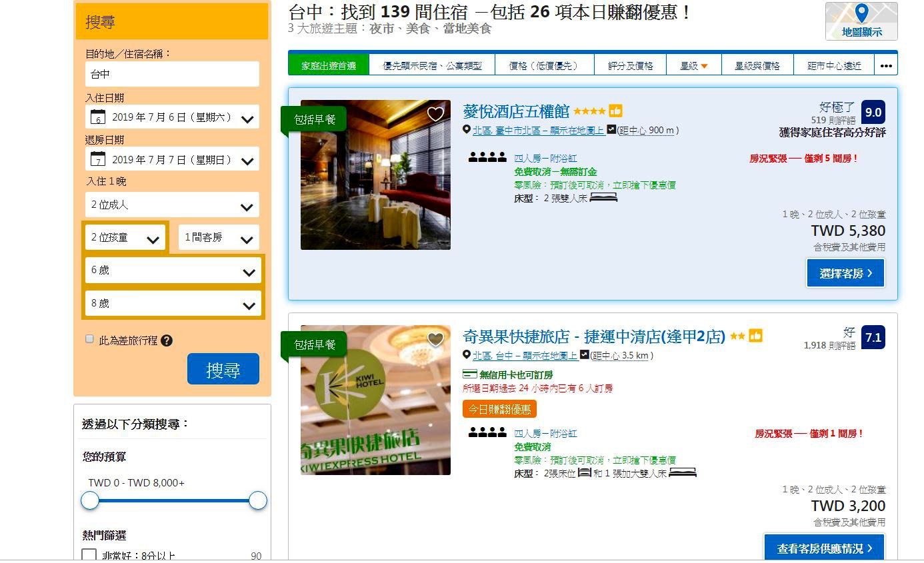Click the 7.1 score badge
The image size is (924, 563).
pos(873,337)
